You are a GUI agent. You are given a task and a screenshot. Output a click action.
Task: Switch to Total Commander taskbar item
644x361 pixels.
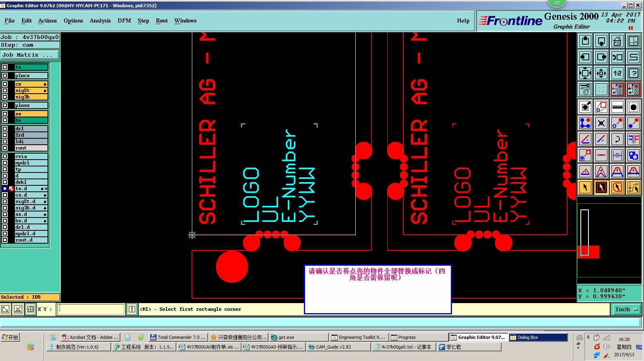click(178, 337)
